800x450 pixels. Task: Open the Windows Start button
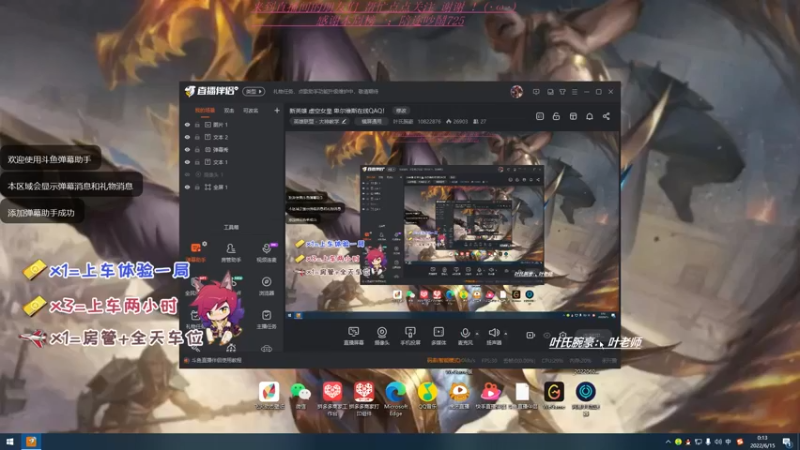click(10, 442)
